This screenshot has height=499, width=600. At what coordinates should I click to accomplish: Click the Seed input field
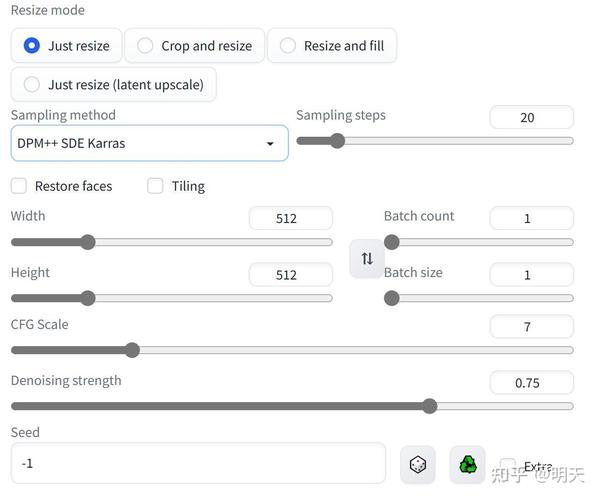[198, 464]
